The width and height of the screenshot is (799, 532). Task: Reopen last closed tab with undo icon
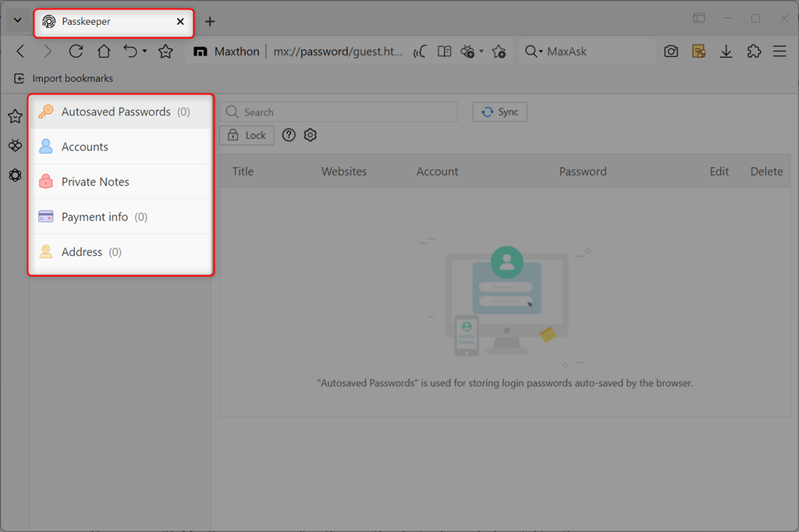pyautogui.click(x=130, y=51)
